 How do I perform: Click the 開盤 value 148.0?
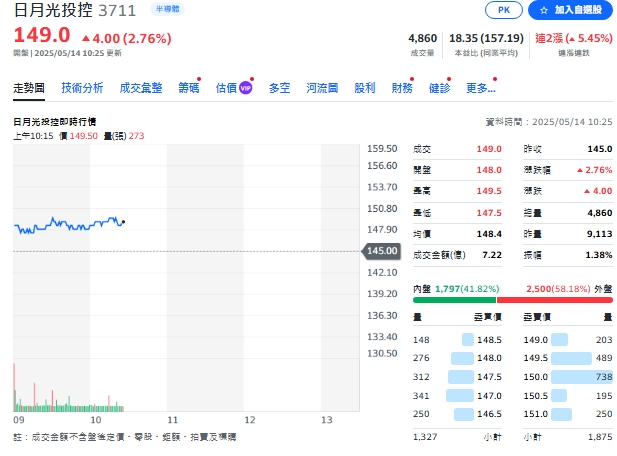coord(489,170)
